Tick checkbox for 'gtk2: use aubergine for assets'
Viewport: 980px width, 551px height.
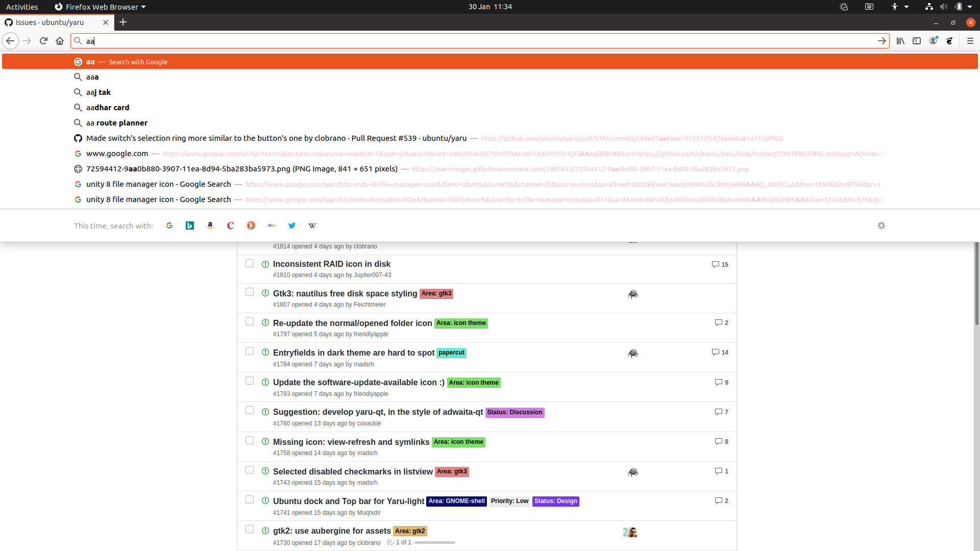(250, 529)
